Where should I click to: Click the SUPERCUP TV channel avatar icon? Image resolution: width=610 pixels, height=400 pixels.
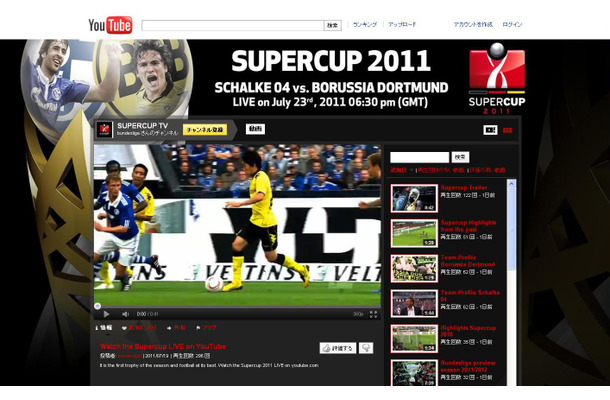(104, 129)
